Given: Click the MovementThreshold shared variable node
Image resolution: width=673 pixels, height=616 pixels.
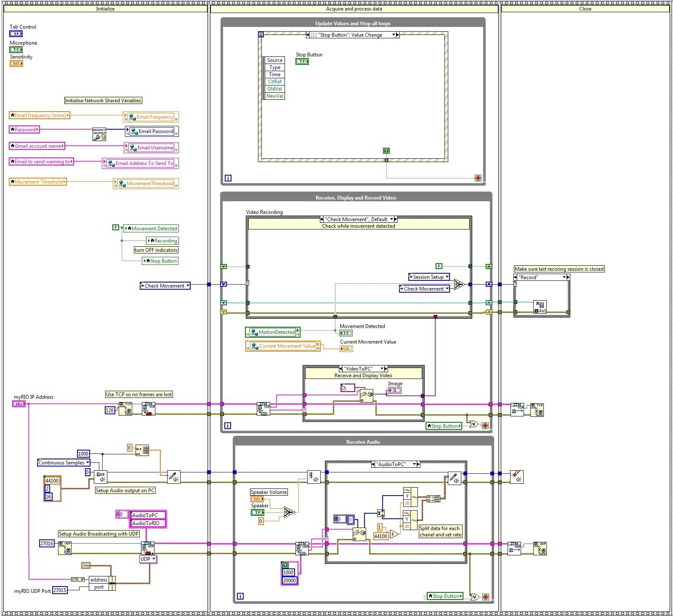Looking at the screenshot, I should point(146,184).
